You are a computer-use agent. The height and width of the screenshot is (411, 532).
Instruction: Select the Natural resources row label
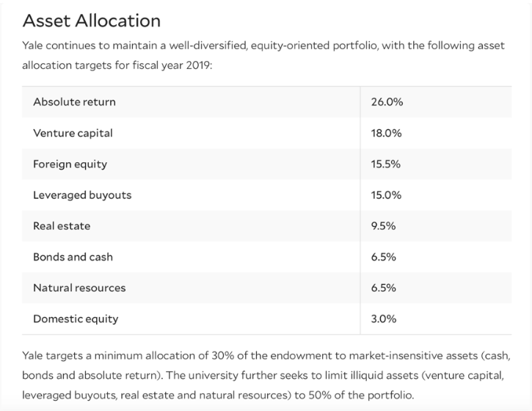(79, 288)
